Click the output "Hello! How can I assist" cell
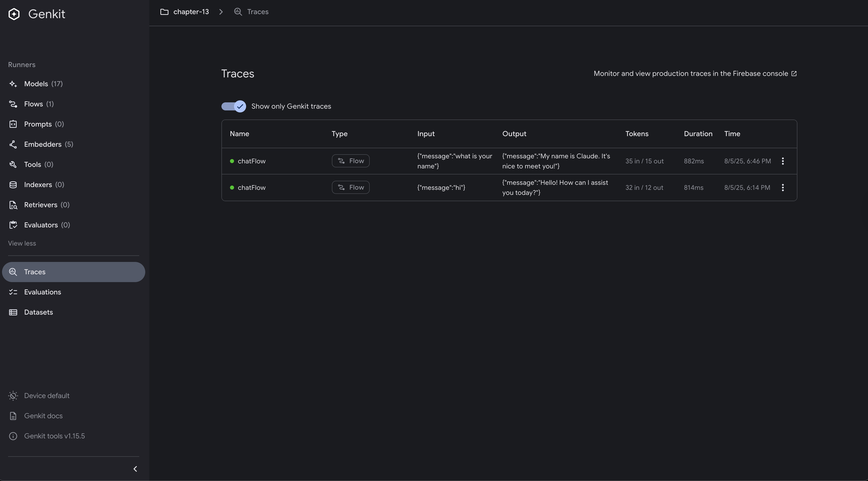The height and width of the screenshot is (481, 868). 555,188
